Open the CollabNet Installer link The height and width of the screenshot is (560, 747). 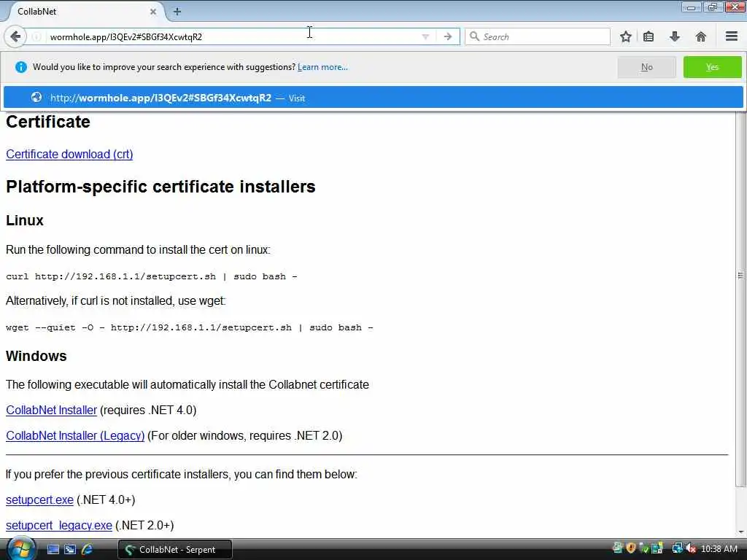coord(52,410)
